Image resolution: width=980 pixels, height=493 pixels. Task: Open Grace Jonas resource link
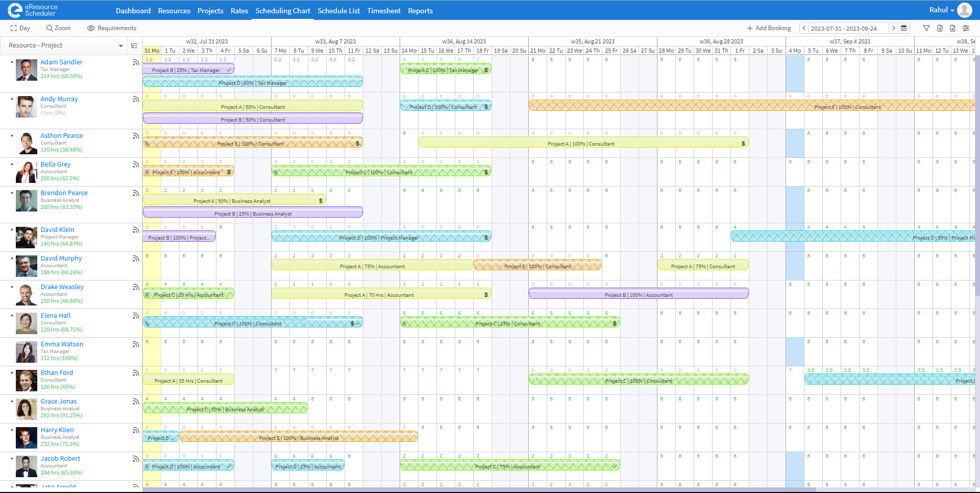[x=59, y=402]
